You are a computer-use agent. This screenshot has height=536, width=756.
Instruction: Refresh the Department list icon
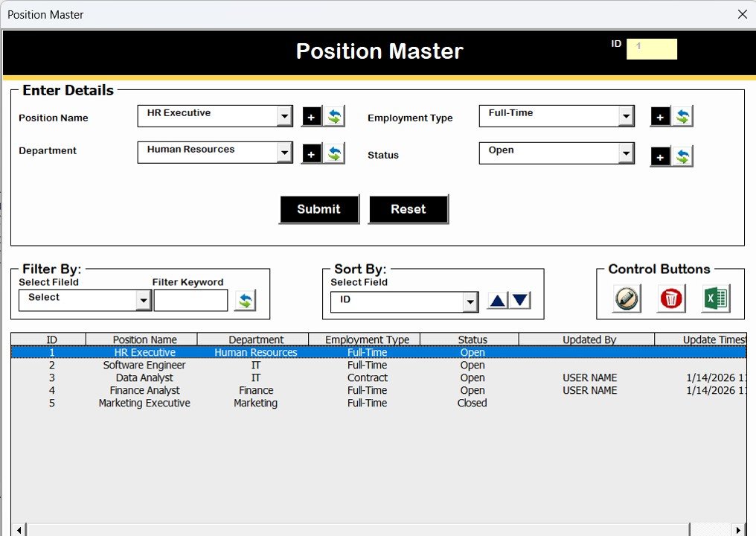332,153
